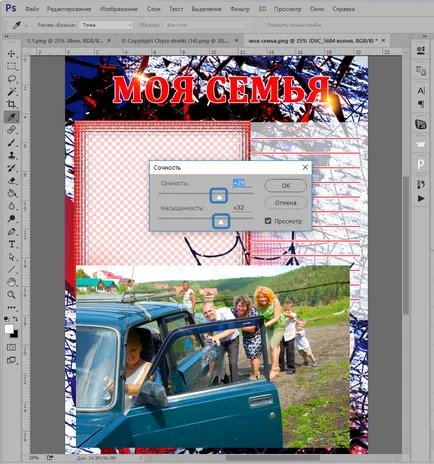Open the Справка menu
434x464 pixels.
343,9
